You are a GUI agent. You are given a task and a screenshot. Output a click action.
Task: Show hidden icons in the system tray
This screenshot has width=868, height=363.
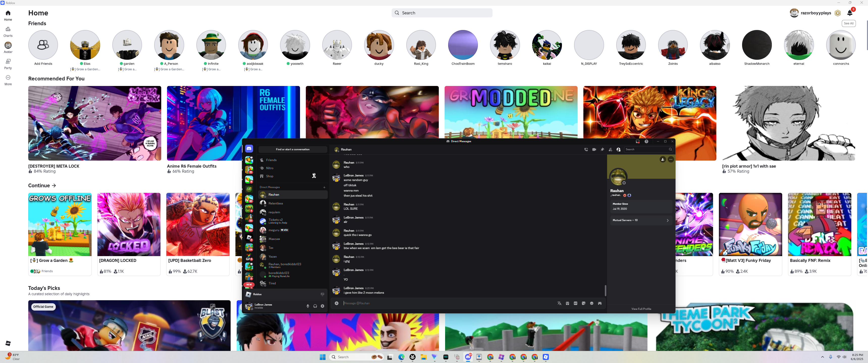point(823,357)
